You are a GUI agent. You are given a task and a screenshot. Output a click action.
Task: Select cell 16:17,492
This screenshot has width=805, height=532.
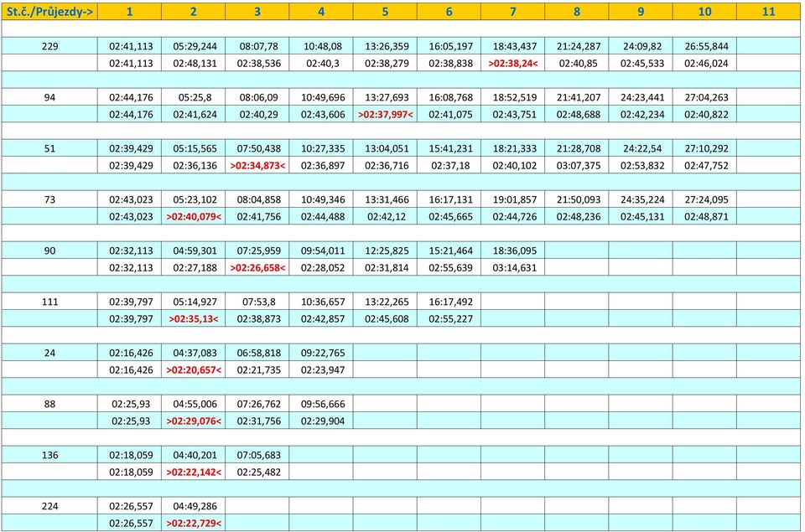[450, 302]
